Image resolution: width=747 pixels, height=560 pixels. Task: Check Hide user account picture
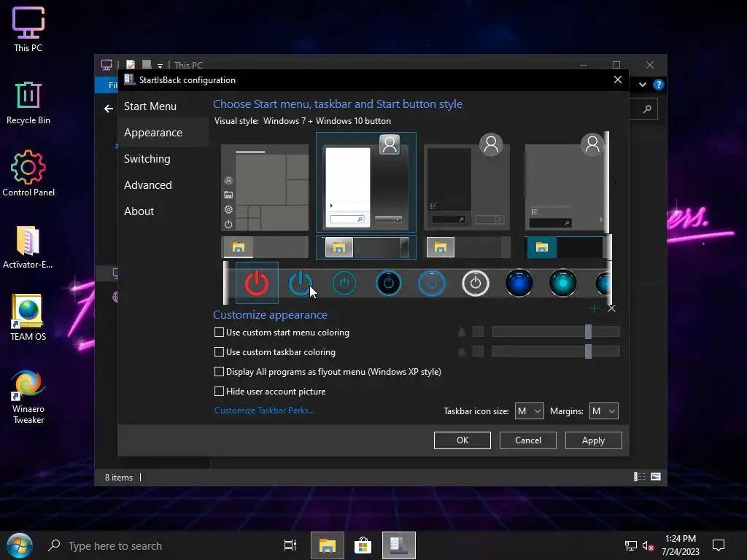[219, 392]
